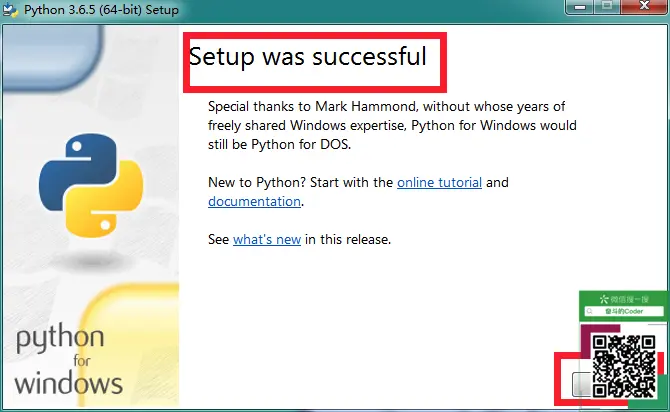Screen dimensions: 670x412
Task: Click the partially hidden Close button
Action: tap(581, 384)
